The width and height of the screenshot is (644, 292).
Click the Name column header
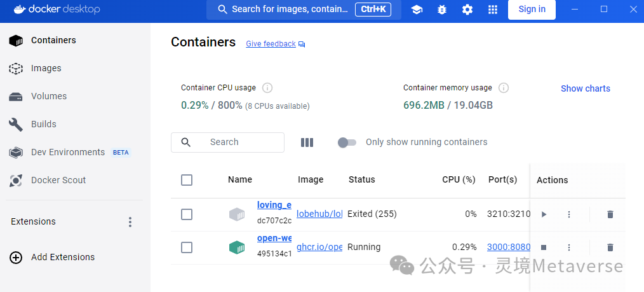240,180
